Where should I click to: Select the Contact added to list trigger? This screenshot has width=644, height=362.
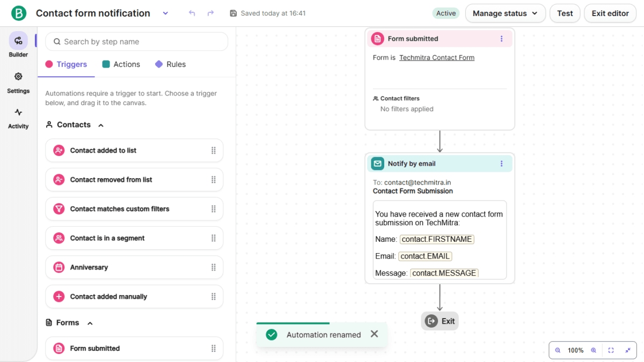click(134, 151)
